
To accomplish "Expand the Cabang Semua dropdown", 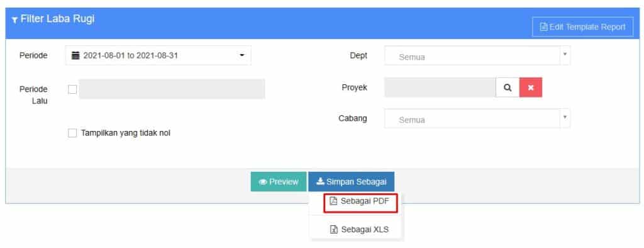I will pos(477,118).
